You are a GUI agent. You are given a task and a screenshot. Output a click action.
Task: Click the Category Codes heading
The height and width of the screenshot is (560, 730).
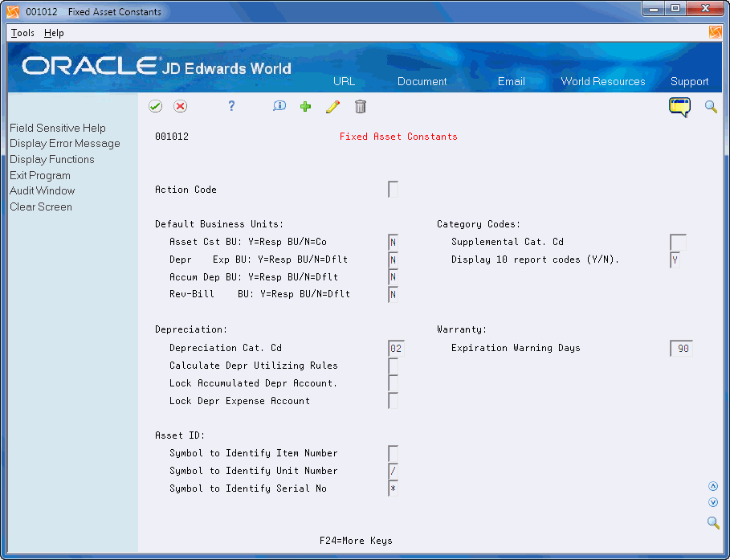click(x=479, y=224)
